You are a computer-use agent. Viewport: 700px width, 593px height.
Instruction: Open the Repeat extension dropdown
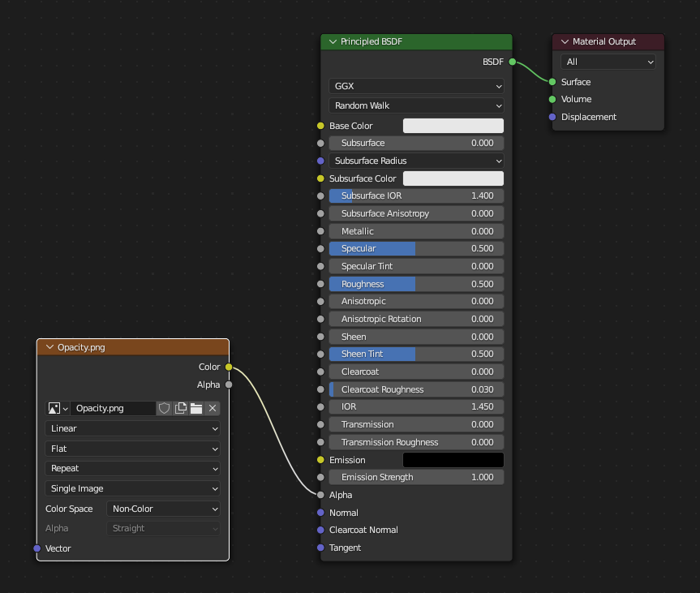coord(132,468)
